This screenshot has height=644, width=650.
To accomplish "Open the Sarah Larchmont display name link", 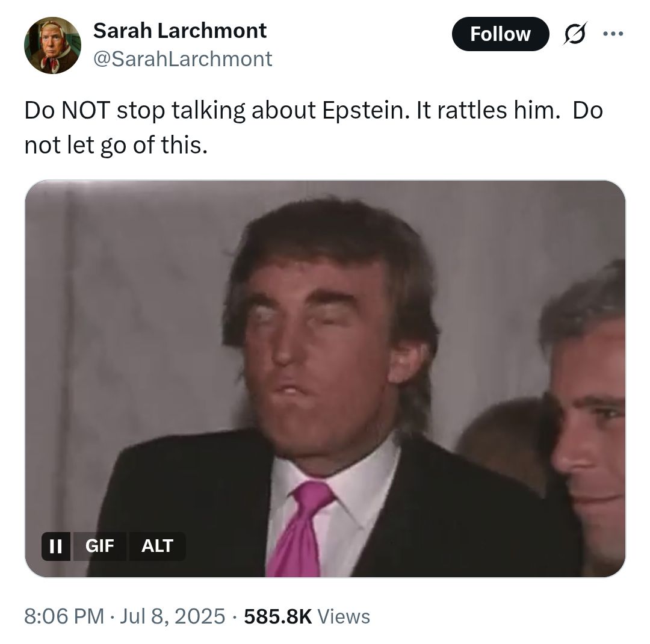I will tap(179, 30).
